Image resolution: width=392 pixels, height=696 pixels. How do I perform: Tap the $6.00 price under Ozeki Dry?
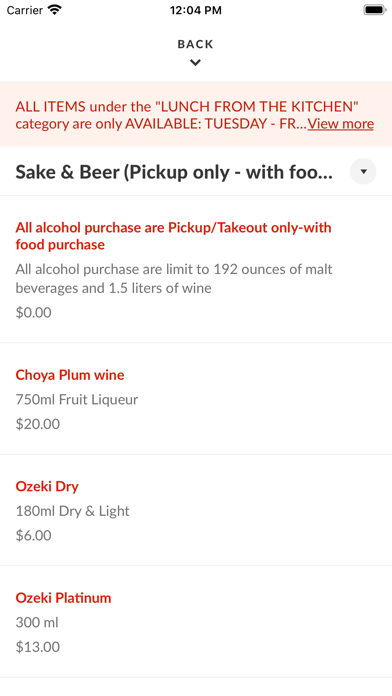pos(34,535)
